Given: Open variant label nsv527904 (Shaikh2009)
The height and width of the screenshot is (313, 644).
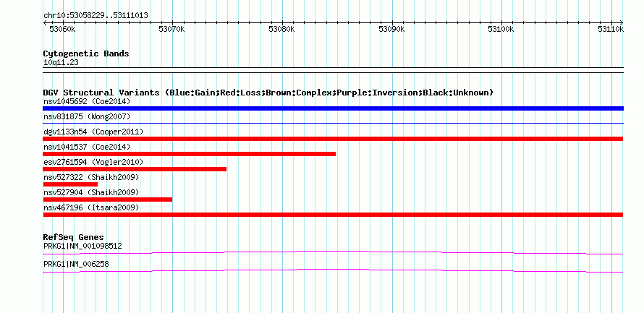Looking at the screenshot, I should tap(91, 192).
